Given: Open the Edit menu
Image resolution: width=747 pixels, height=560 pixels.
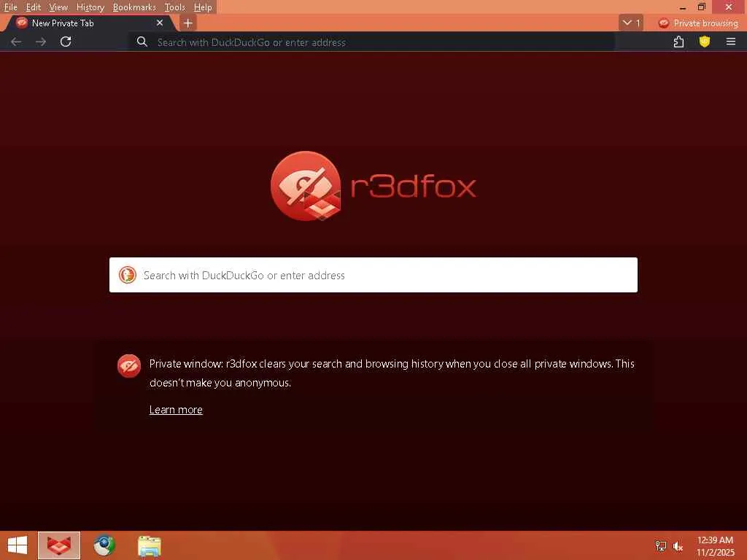Looking at the screenshot, I should click(x=34, y=7).
